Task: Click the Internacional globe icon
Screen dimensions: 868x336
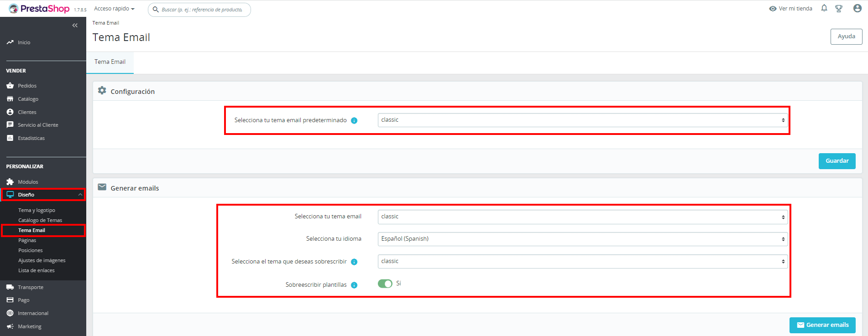Action: (10, 313)
